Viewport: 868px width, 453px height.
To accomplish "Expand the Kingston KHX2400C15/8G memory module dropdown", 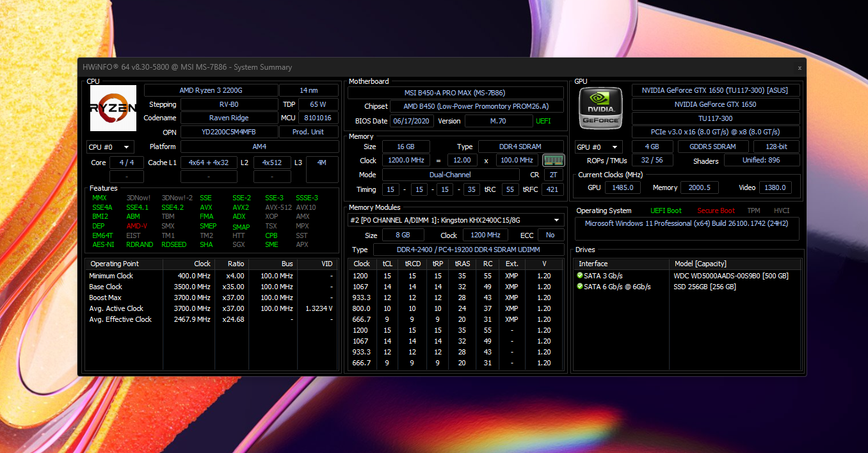I will (456, 220).
